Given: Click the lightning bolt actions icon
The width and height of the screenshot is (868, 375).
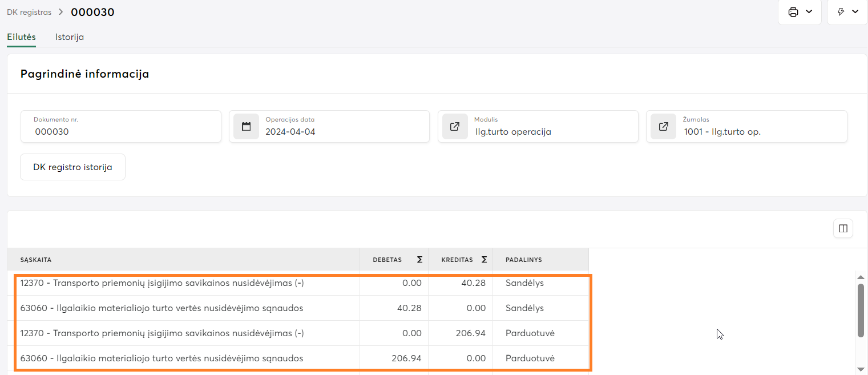Looking at the screenshot, I should (x=841, y=12).
